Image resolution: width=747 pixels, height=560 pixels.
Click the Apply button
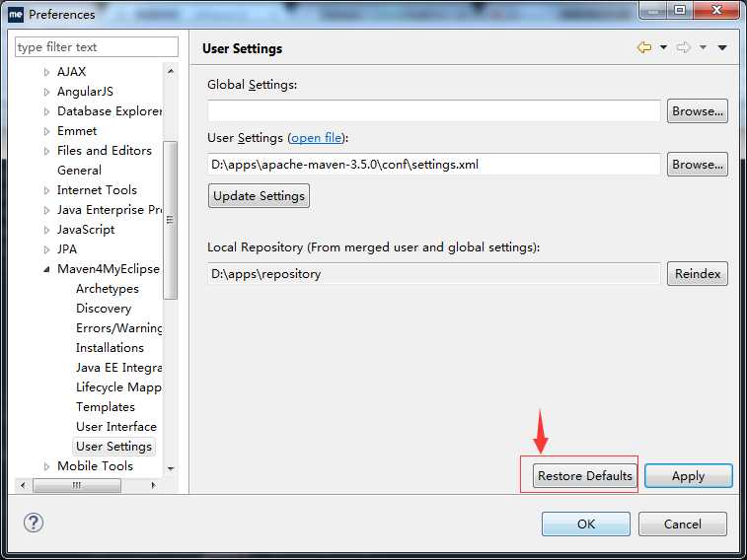[689, 476]
